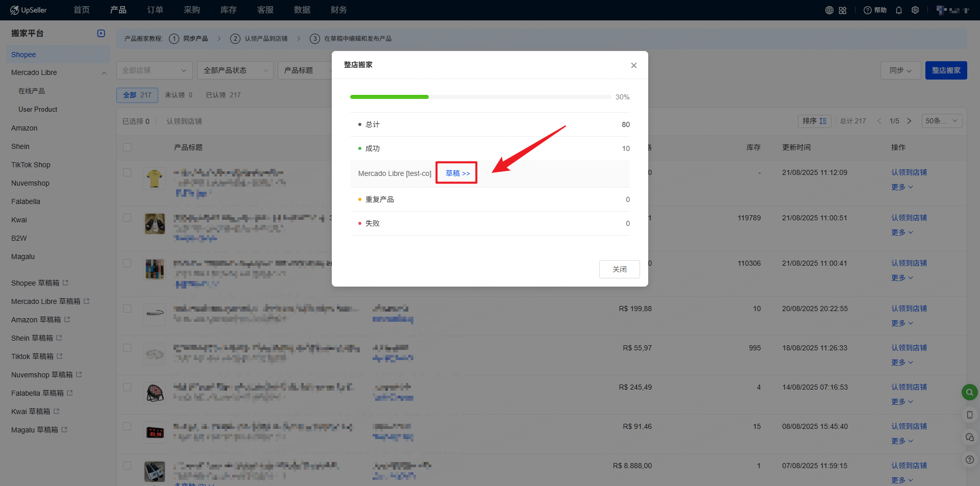
Task: Open external link icon of Mercado Libre 草稿箱
Action: point(87,301)
